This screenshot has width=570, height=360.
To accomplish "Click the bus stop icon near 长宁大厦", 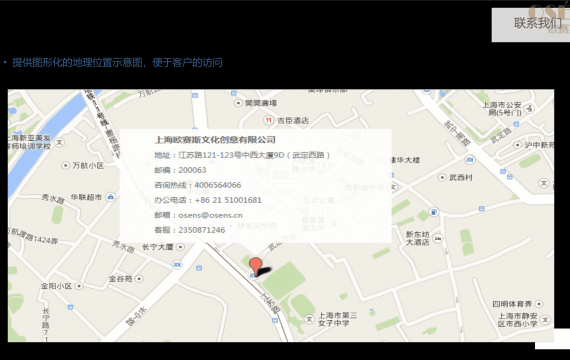I will (x=177, y=265).
